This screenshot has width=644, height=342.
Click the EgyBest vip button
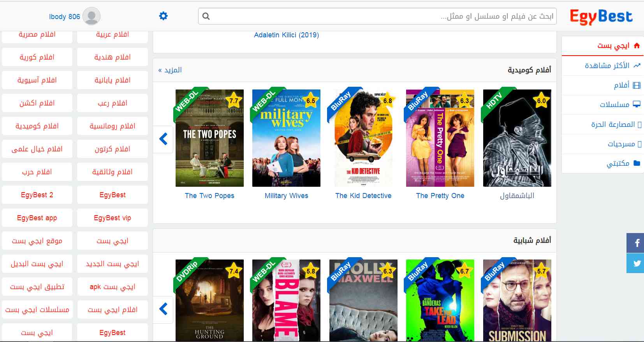coord(113,218)
